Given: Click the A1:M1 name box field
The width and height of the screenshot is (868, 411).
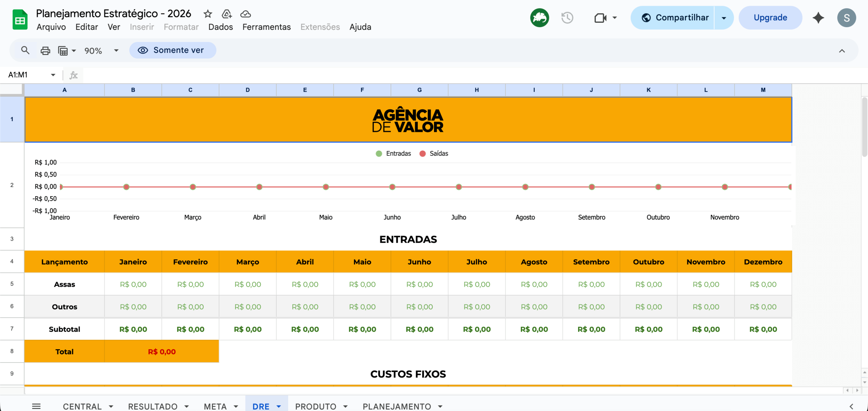Looking at the screenshot, I should 27,75.
